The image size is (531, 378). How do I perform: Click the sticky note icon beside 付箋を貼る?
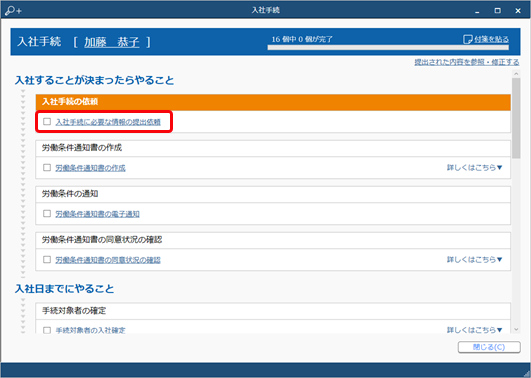tap(467, 39)
